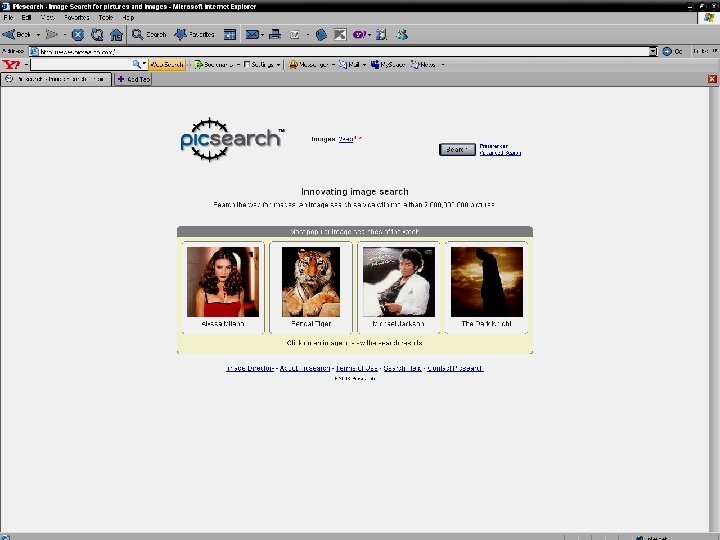Screen dimensions: 720x540
Task: Click the Picsearch Search button
Action: [x=457, y=149]
